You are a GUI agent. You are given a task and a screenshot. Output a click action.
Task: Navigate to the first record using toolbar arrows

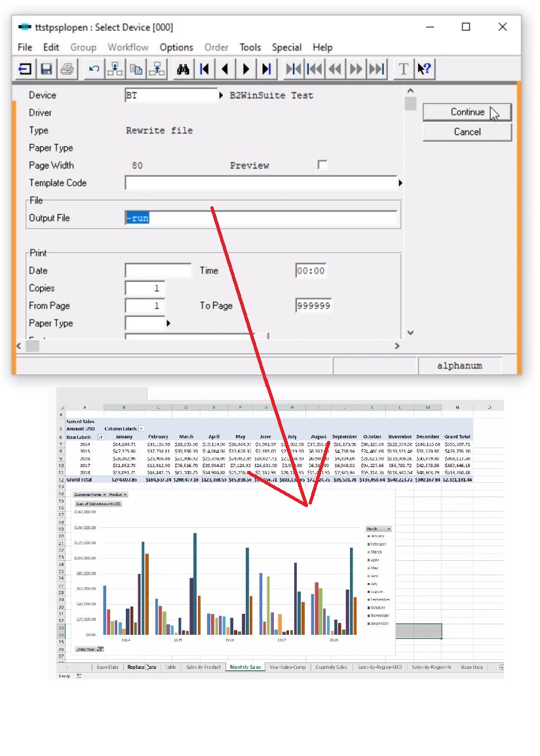(x=204, y=69)
